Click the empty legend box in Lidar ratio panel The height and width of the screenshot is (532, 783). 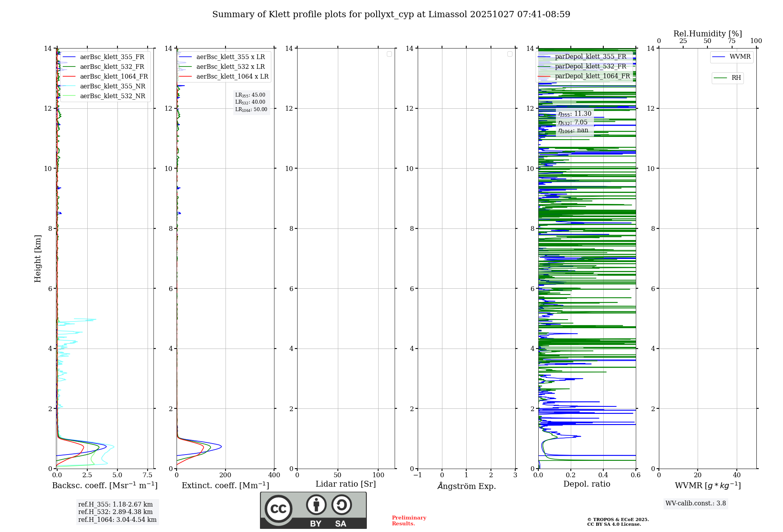coord(389,54)
